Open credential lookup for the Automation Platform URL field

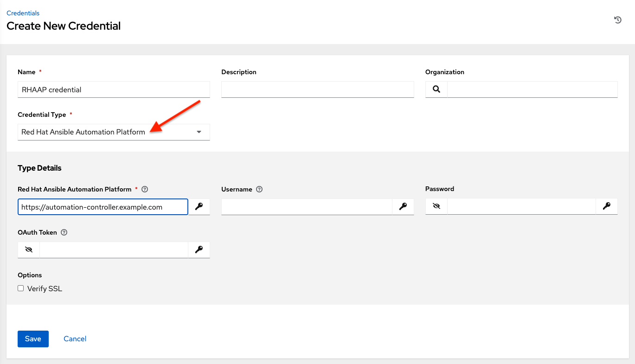pos(199,207)
